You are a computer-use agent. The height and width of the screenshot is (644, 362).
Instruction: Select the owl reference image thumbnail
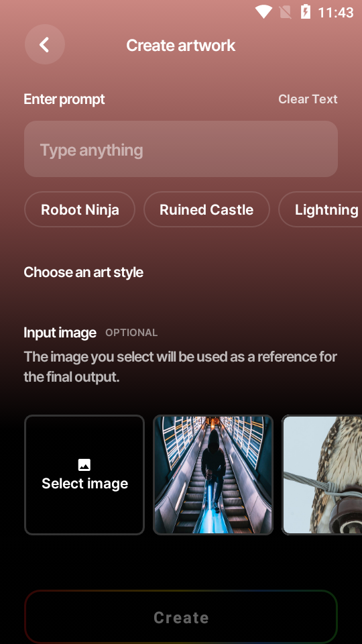click(322, 475)
